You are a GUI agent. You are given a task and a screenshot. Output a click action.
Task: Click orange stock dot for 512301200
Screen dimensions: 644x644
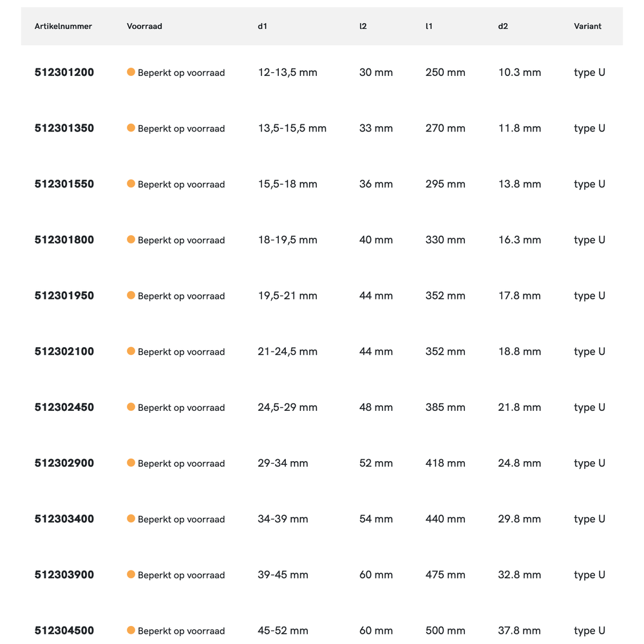[131, 72]
